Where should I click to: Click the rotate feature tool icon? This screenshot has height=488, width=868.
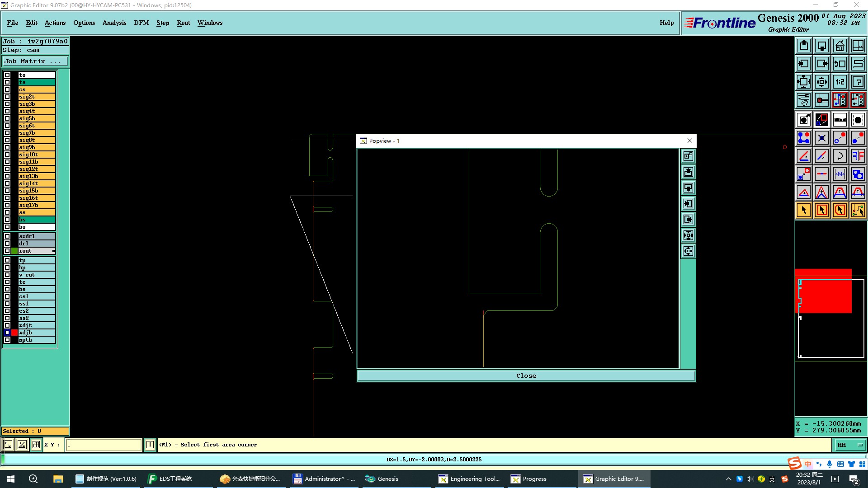pyautogui.click(x=840, y=156)
